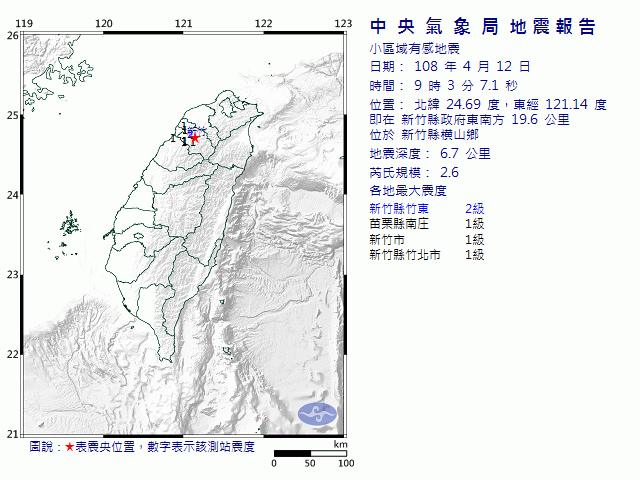
Task: Click the longitude label 122 above the map
Action: click(263, 24)
